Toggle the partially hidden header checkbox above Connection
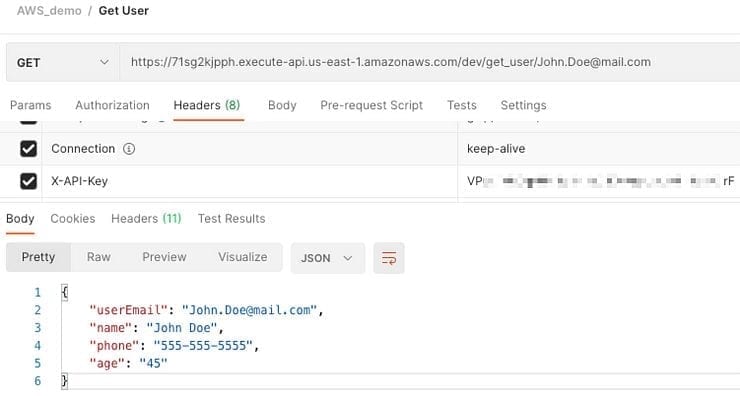 [x=28, y=121]
